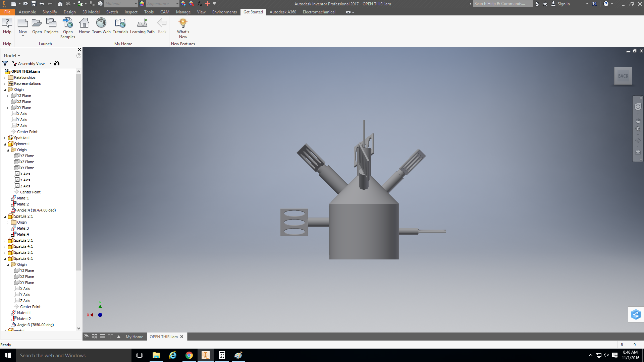The height and width of the screenshot is (362, 644).
Task: Click the ViewCube BACK face
Action: (x=623, y=76)
